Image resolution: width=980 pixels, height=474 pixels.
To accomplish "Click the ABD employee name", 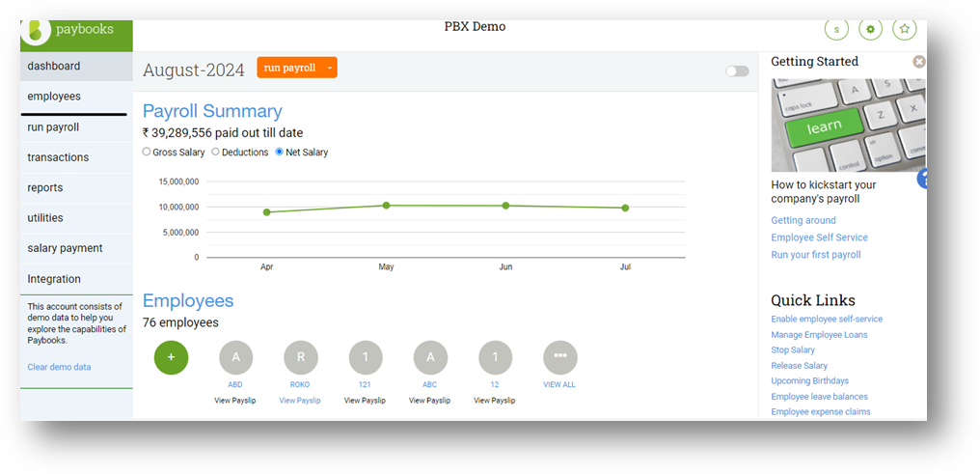I will coord(235,384).
